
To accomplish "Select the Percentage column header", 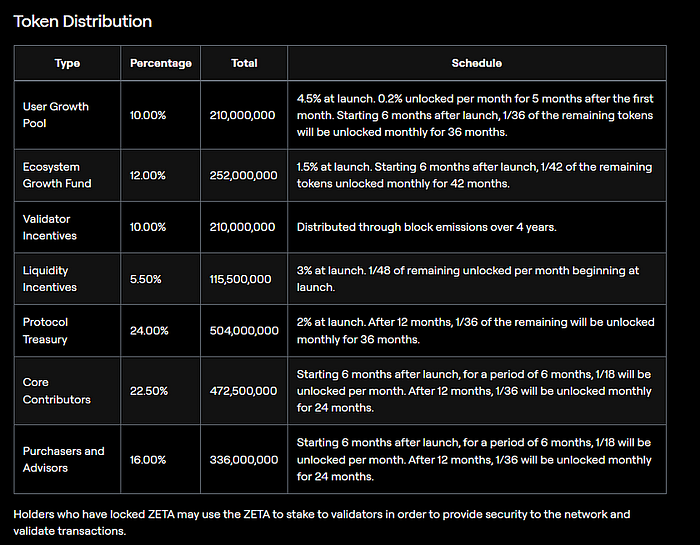I will pos(161,63).
